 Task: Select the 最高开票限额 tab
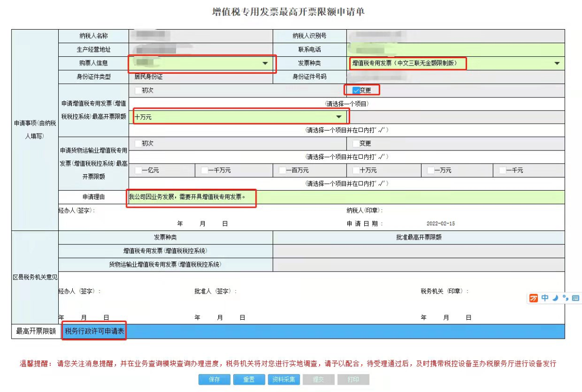pos(35,331)
